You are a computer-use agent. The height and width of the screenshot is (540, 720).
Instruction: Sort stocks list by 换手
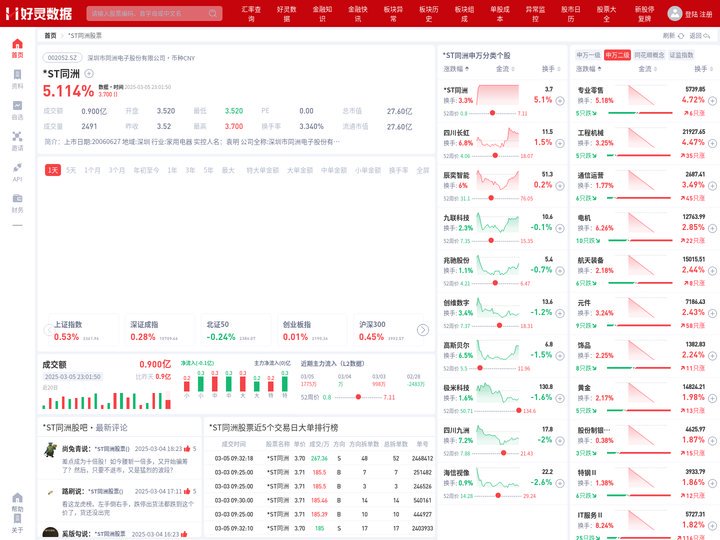coord(551,69)
